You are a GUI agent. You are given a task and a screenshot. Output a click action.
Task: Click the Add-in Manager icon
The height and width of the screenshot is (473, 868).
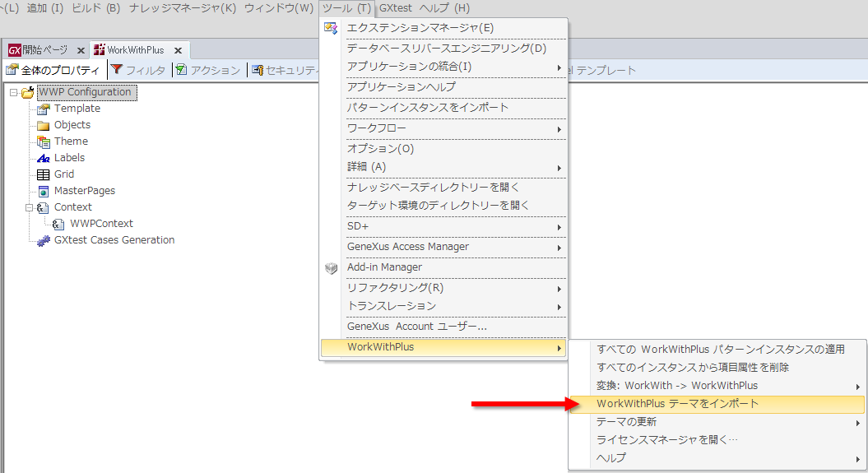point(331,267)
